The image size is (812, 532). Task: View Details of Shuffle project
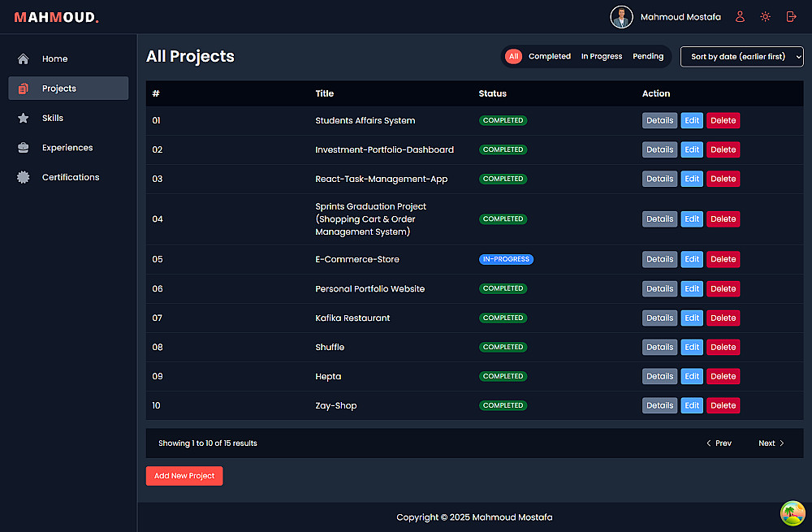(x=659, y=347)
